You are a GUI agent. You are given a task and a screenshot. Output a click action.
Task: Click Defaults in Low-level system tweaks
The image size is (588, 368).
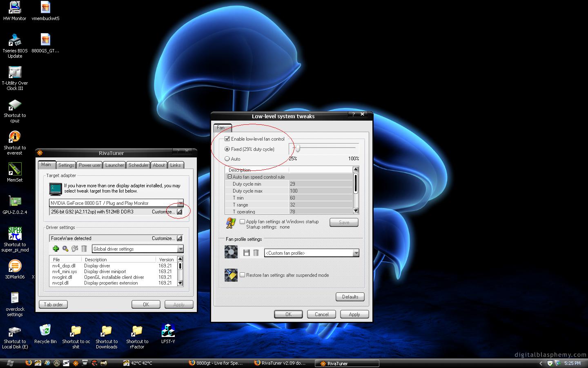pyautogui.click(x=350, y=297)
